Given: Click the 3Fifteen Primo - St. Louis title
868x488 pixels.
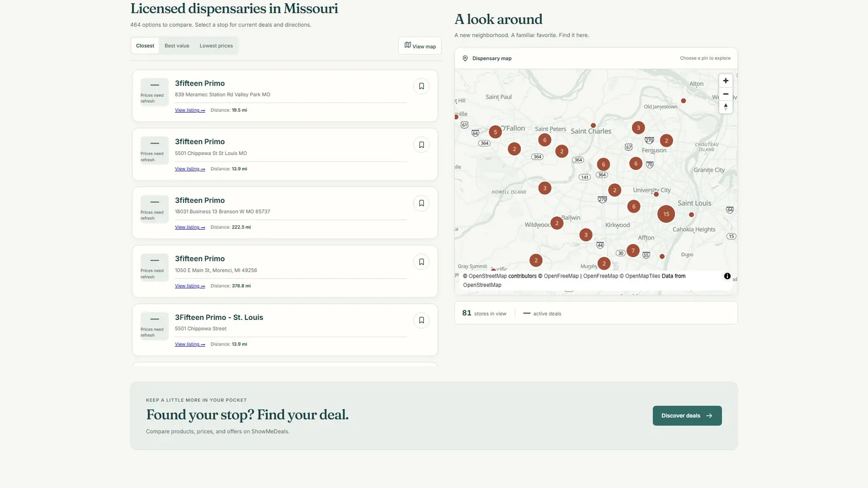Looking at the screenshot, I should (x=219, y=317).
